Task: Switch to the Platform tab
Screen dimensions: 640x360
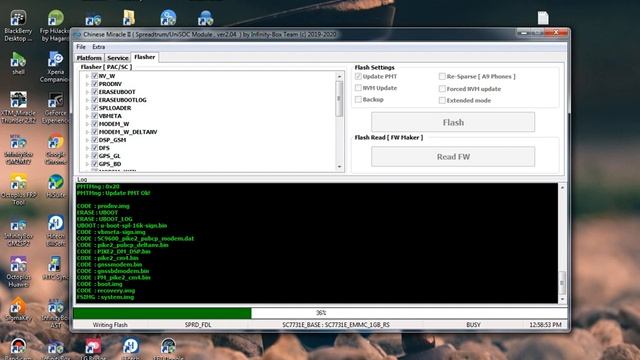Action: [89, 58]
